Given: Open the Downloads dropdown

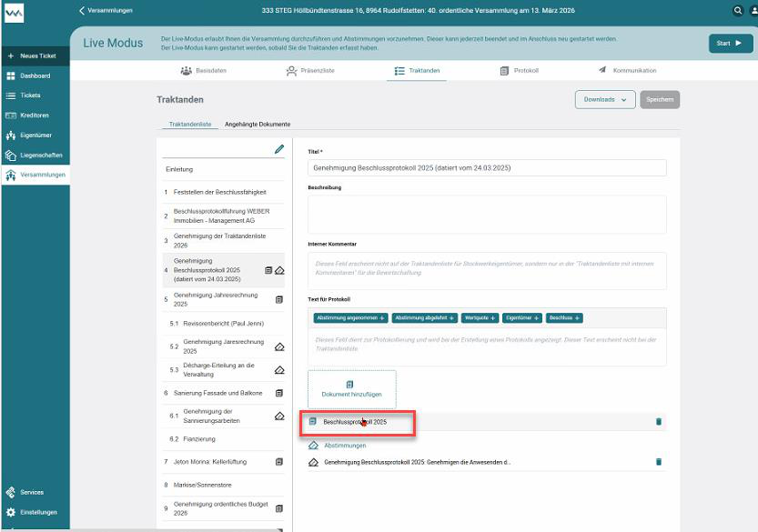Looking at the screenshot, I should click(605, 99).
